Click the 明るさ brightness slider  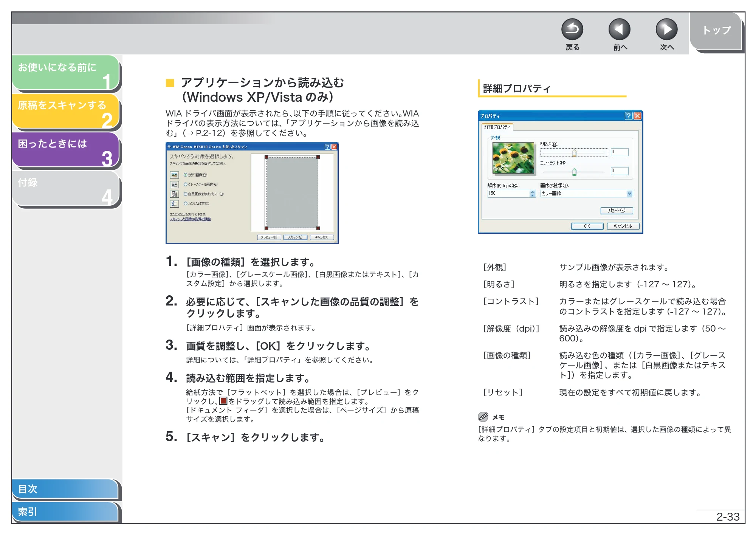574,153
